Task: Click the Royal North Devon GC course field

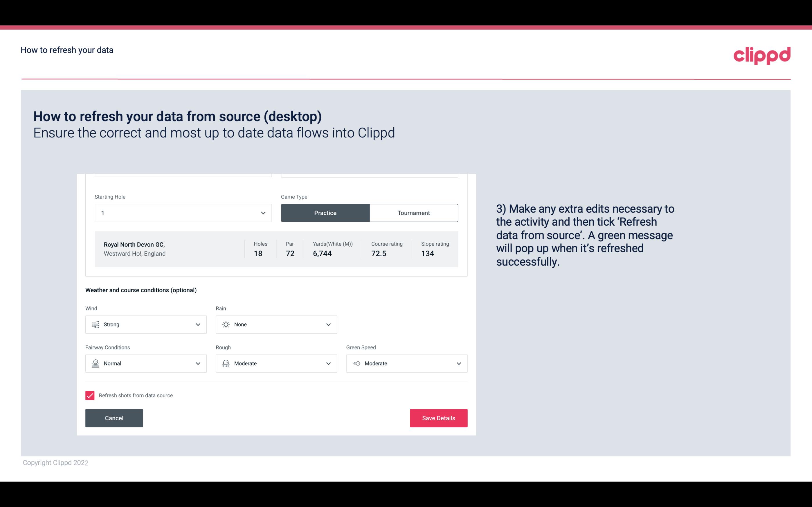Action: pyautogui.click(x=276, y=248)
